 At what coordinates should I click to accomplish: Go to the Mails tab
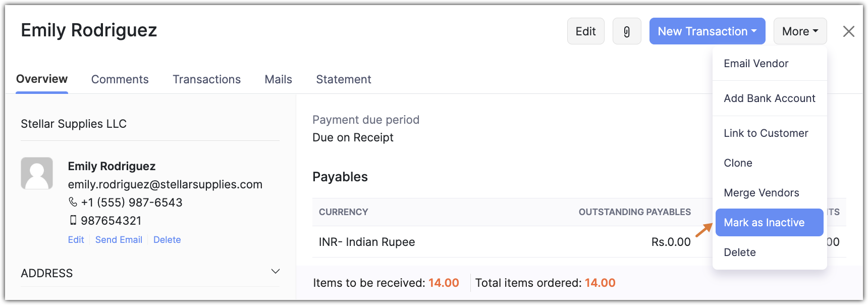click(x=278, y=79)
